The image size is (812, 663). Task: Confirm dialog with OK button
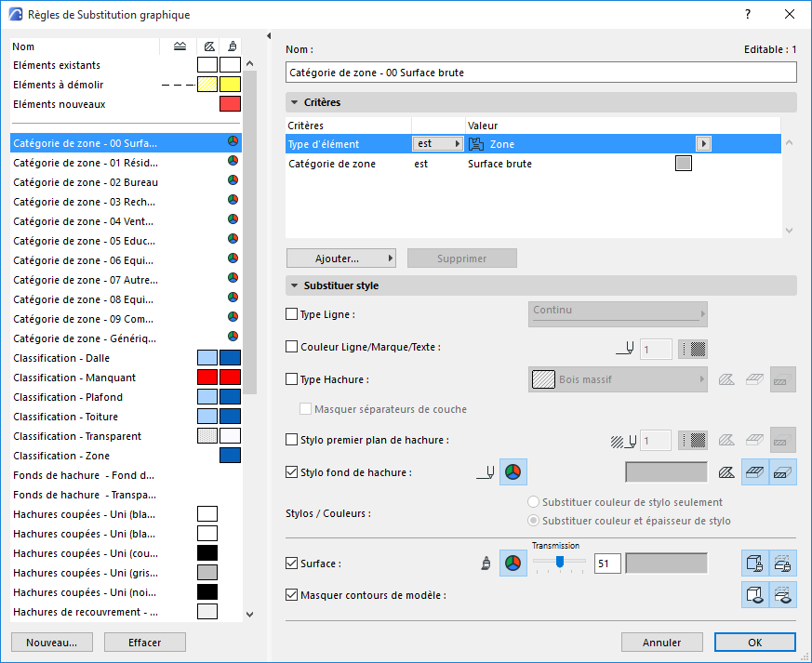click(x=755, y=643)
